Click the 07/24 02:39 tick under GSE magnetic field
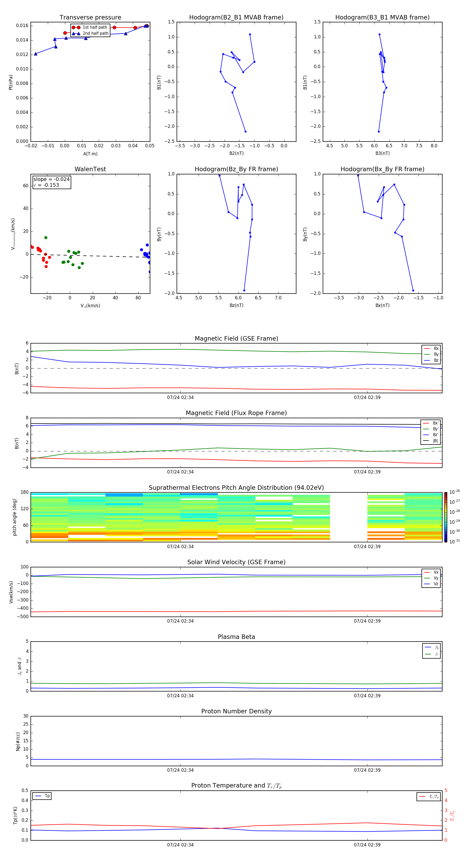Screen dimensions: 473x868 click(367, 398)
